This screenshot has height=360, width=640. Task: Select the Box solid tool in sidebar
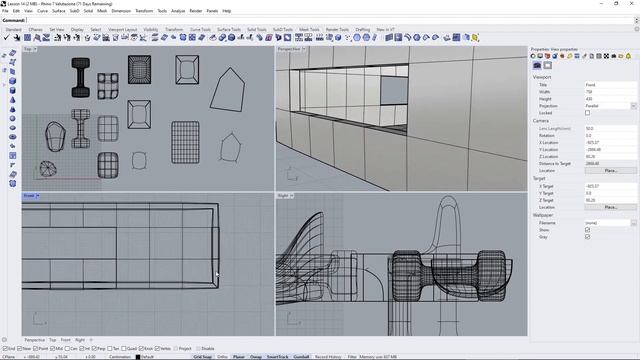pos(13,81)
